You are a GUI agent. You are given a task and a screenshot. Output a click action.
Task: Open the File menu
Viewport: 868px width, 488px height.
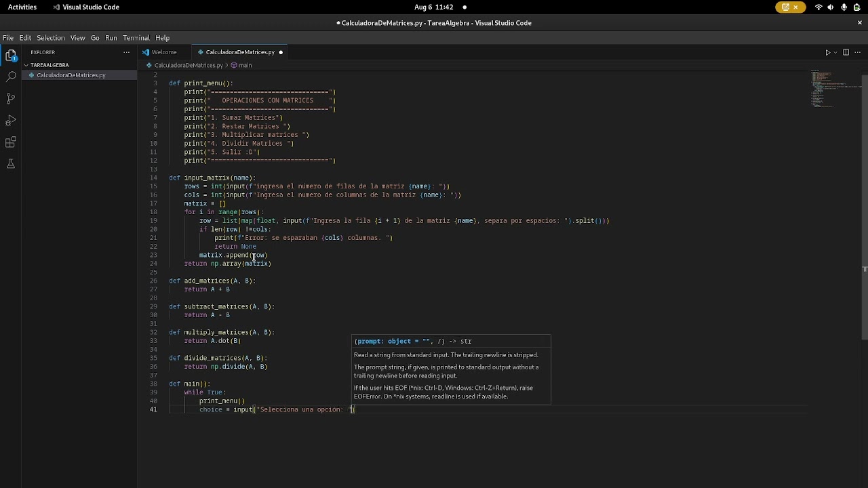[x=8, y=38]
